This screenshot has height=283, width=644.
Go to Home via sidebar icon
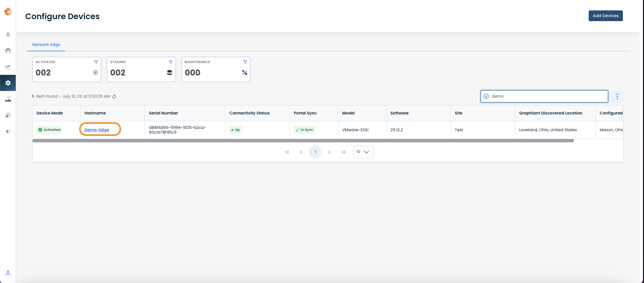click(x=8, y=50)
